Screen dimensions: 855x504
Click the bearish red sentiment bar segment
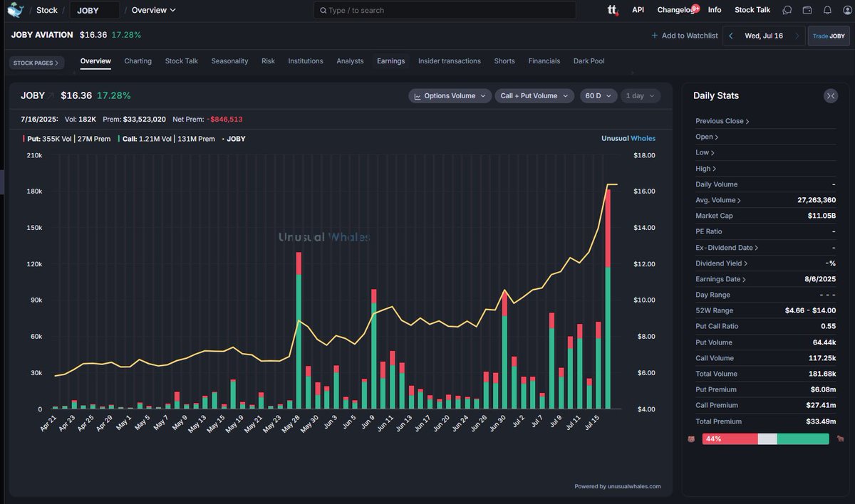click(730, 439)
